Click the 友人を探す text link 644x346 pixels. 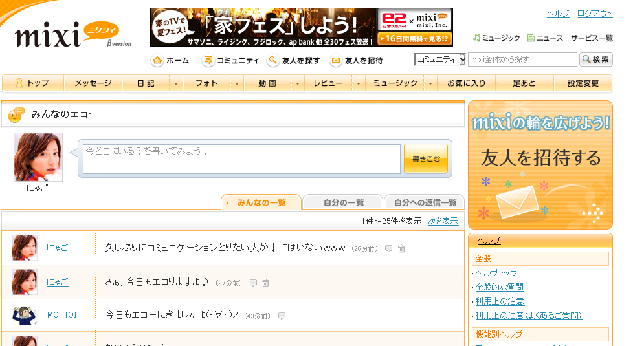pyautogui.click(x=301, y=61)
